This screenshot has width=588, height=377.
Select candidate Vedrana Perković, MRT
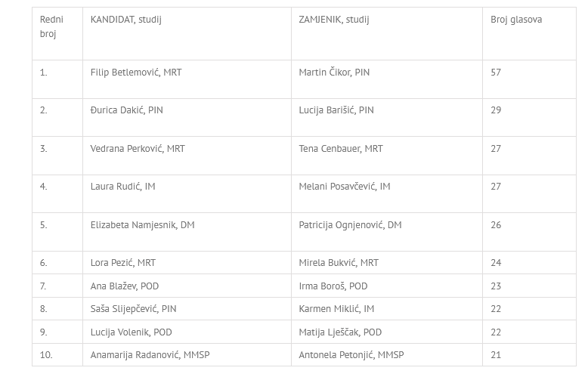(138, 149)
